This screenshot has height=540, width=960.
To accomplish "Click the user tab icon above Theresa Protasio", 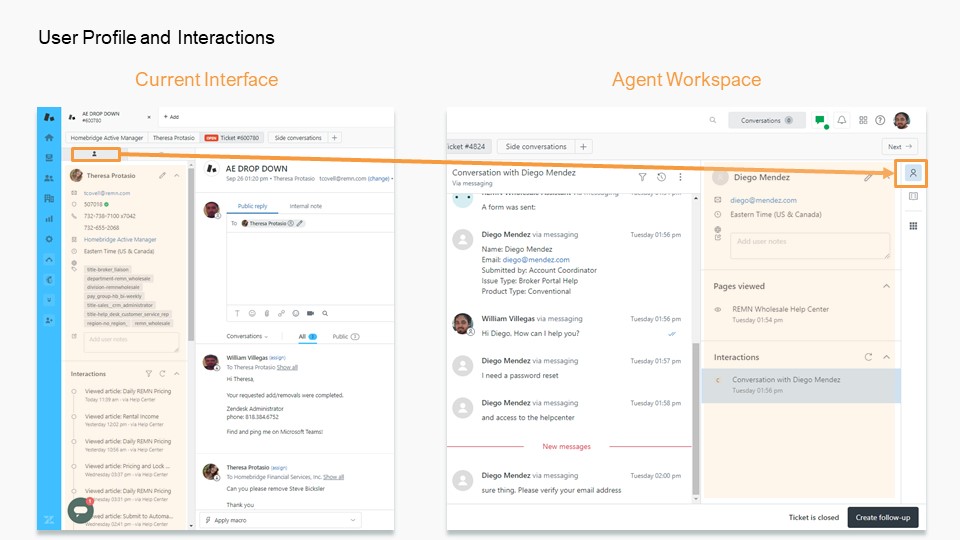I will pyautogui.click(x=94, y=154).
